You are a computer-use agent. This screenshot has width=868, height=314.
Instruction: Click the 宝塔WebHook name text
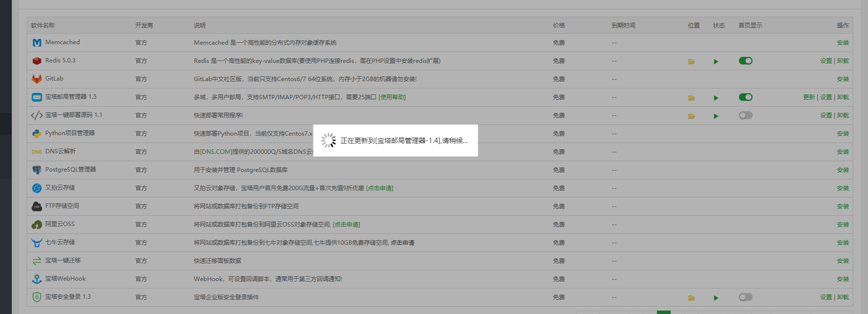[x=65, y=279]
